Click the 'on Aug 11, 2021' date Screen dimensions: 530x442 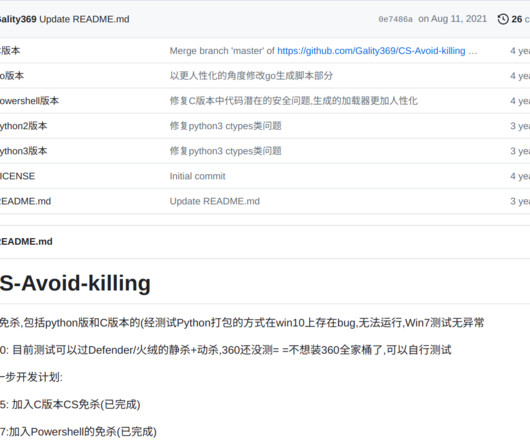[453, 19]
